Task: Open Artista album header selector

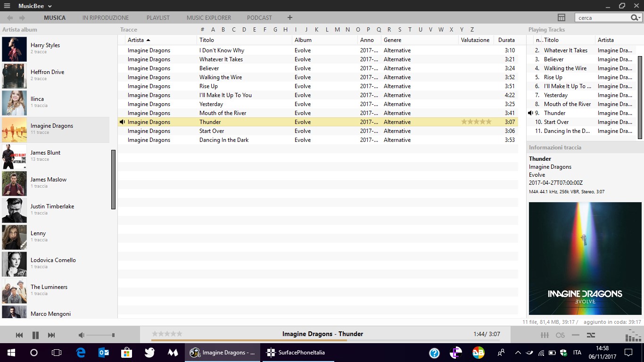Action: [20, 30]
